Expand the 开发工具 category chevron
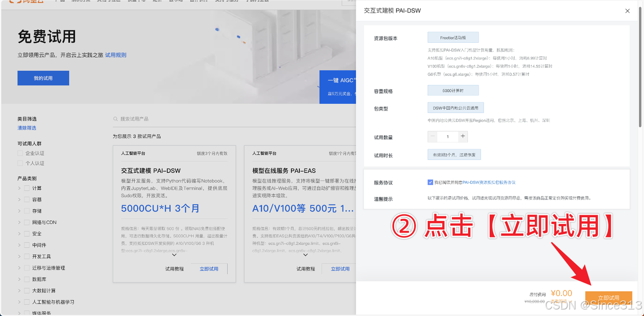The height and width of the screenshot is (316, 644). coord(19,256)
